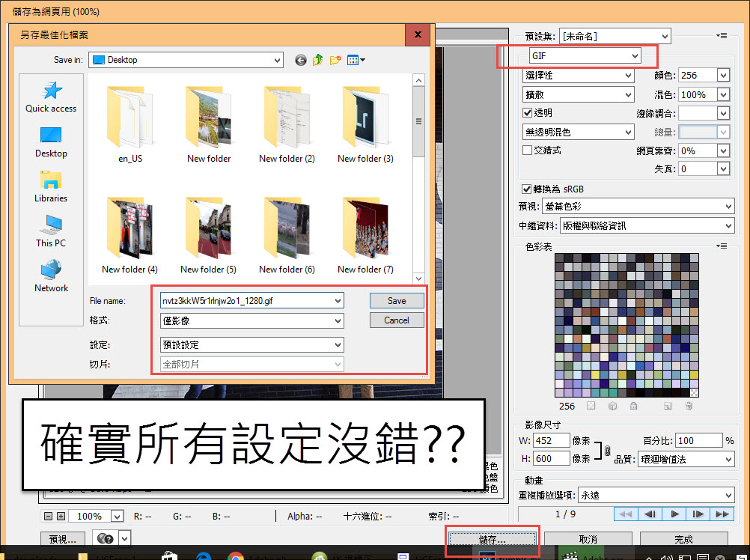Image resolution: width=750 pixels, height=560 pixels.
Task: Click the 預視... preview button
Action: pyautogui.click(x=63, y=539)
